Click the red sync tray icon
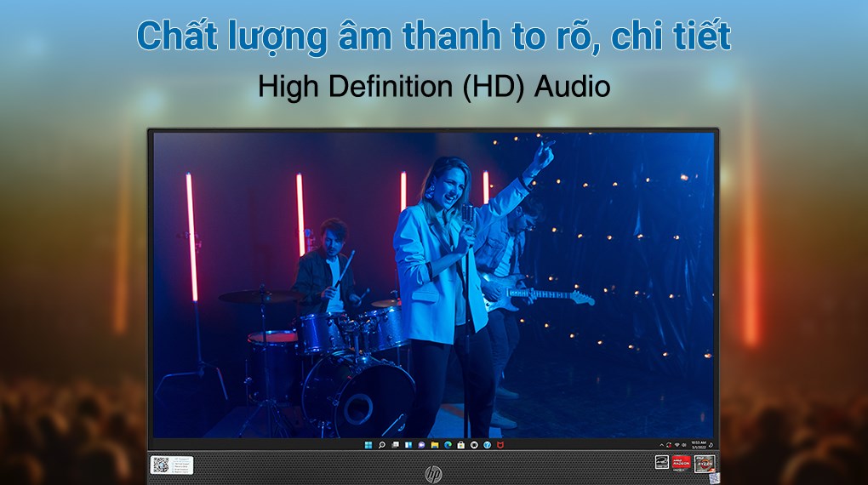Screen dimensions: 868x485 (669, 445)
